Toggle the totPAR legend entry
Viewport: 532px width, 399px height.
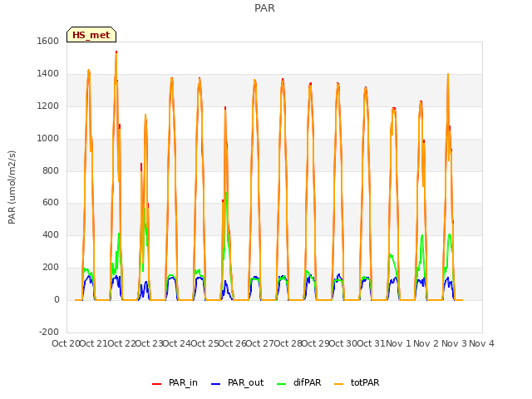pos(357,382)
